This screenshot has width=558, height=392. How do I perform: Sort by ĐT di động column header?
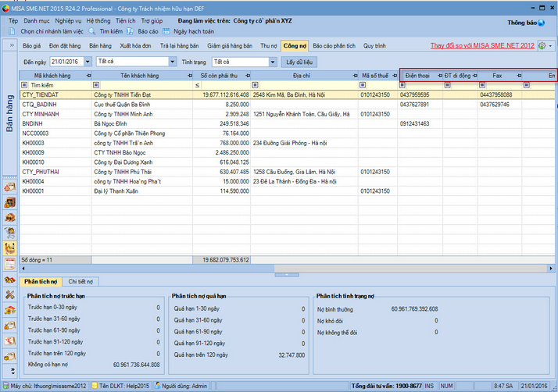[x=457, y=76]
